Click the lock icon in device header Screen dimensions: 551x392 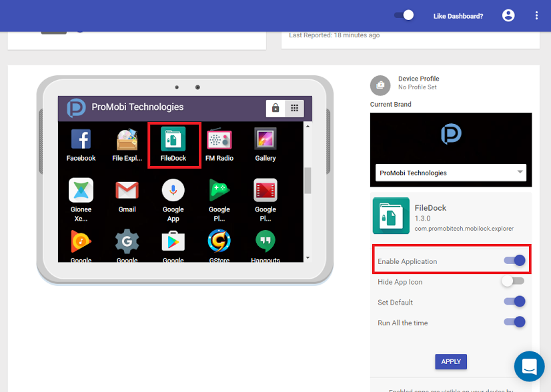(275, 108)
